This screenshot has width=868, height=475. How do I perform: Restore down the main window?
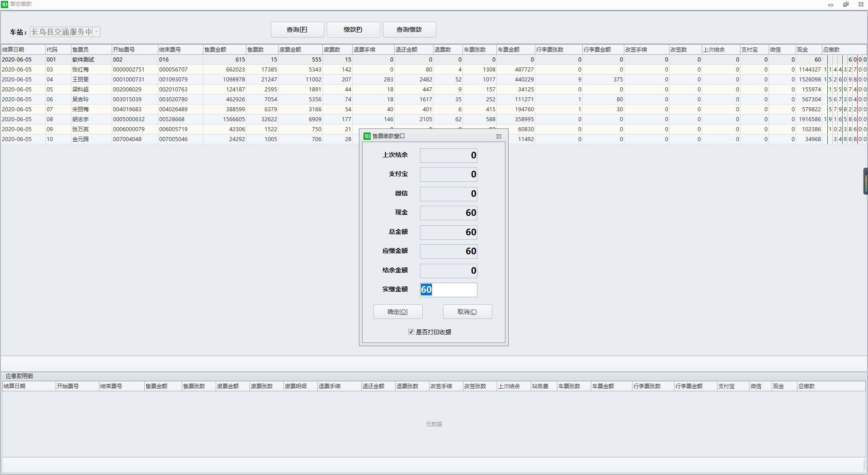click(845, 5)
